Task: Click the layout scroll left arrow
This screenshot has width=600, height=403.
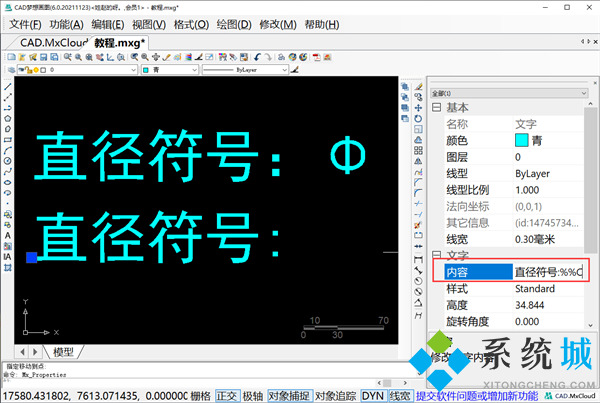Action: [23, 351]
